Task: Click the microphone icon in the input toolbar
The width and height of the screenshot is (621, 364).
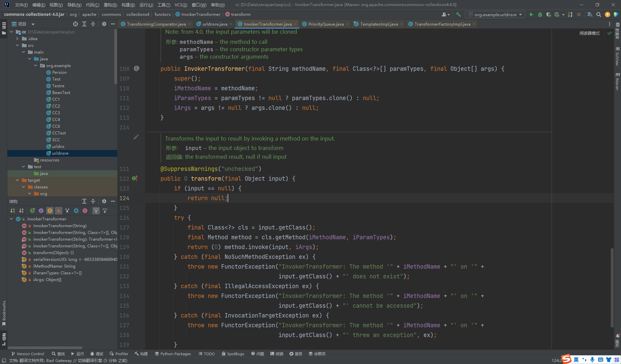Action: pos(592,360)
